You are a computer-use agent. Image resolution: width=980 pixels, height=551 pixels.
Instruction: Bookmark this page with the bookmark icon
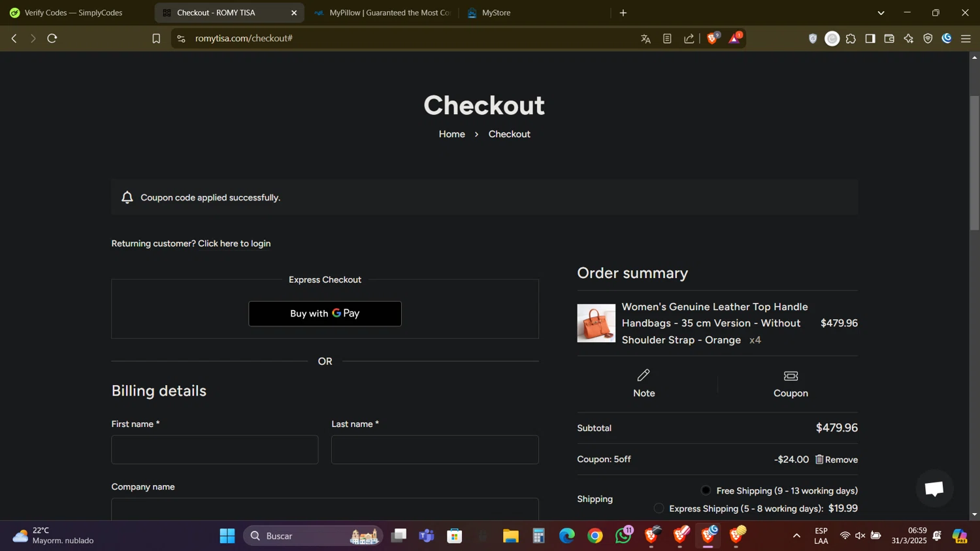tap(156, 39)
